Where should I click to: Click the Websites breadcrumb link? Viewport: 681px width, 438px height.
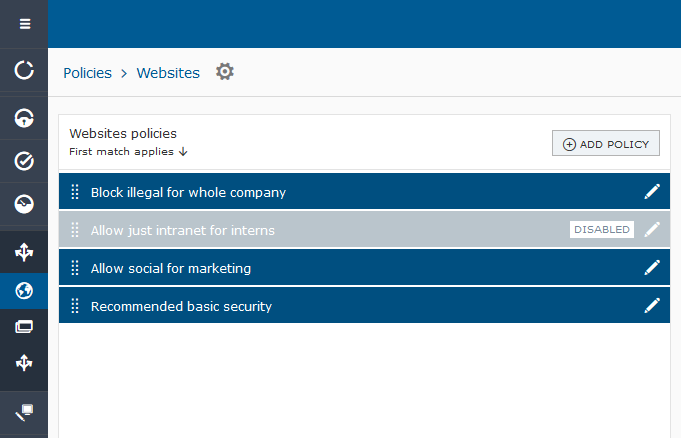tap(168, 73)
